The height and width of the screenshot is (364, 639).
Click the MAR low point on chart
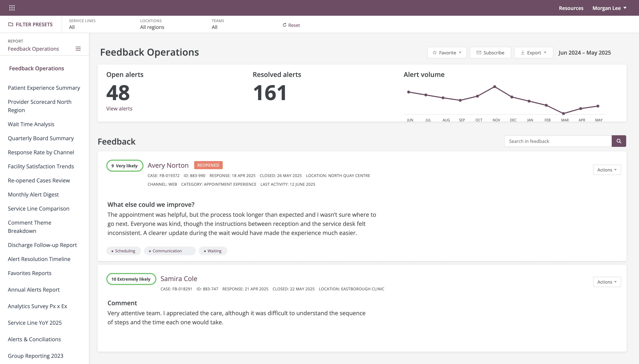[564, 114]
